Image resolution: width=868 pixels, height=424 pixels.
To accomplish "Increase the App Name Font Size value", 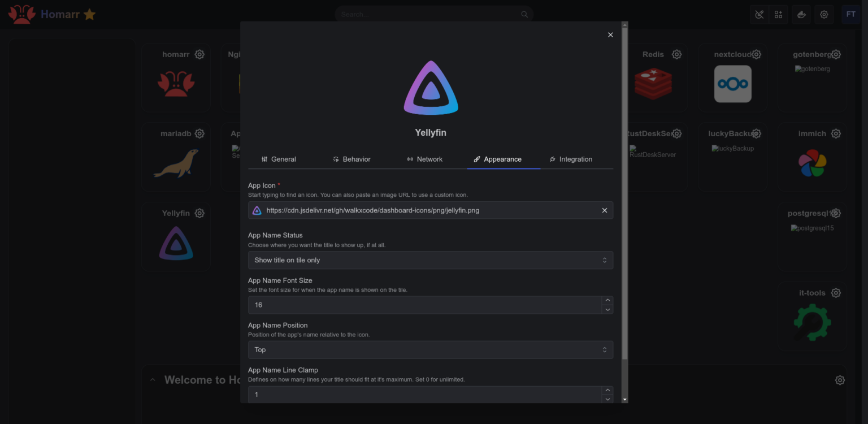I will coord(607,301).
